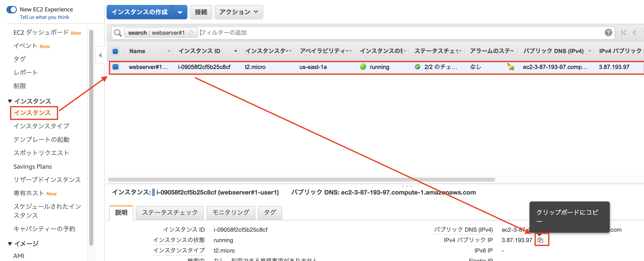The width and height of the screenshot is (644, 261).
Task: Click the インスタンスの状態 detail label
Action: 179,240
